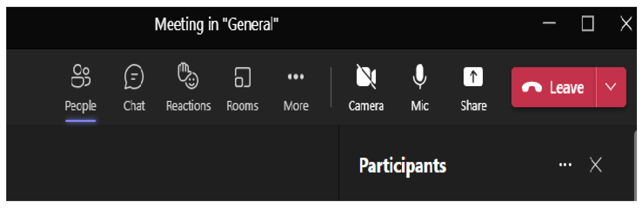Screen dimensions: 644x210
Task: Open the People participants panel
Action: (x=80, y=88)
